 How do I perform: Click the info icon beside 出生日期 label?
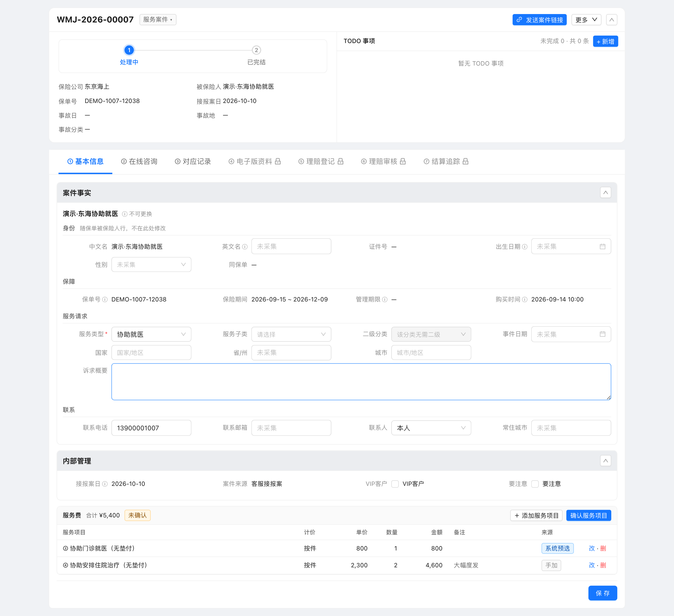pos(525,247)
